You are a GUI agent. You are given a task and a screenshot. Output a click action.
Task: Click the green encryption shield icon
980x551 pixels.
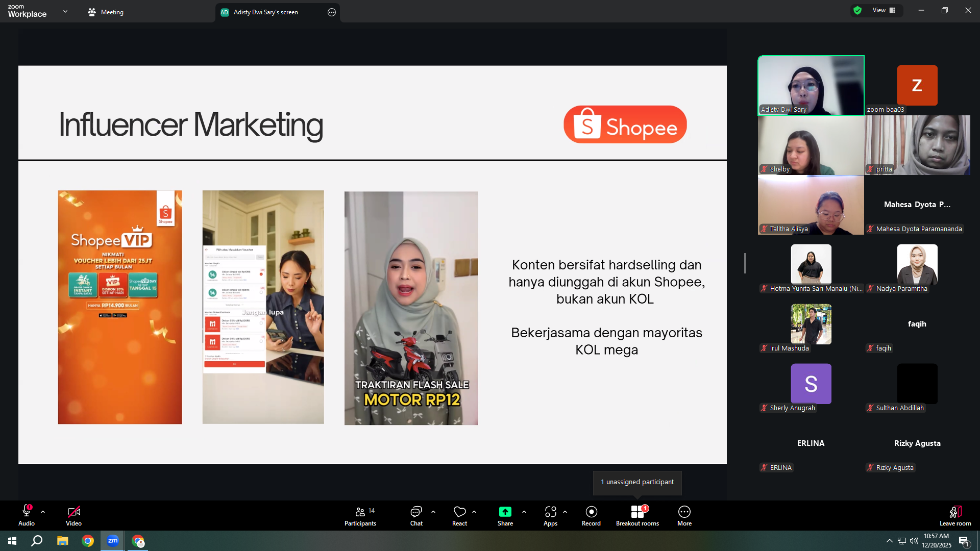(857, 10)
